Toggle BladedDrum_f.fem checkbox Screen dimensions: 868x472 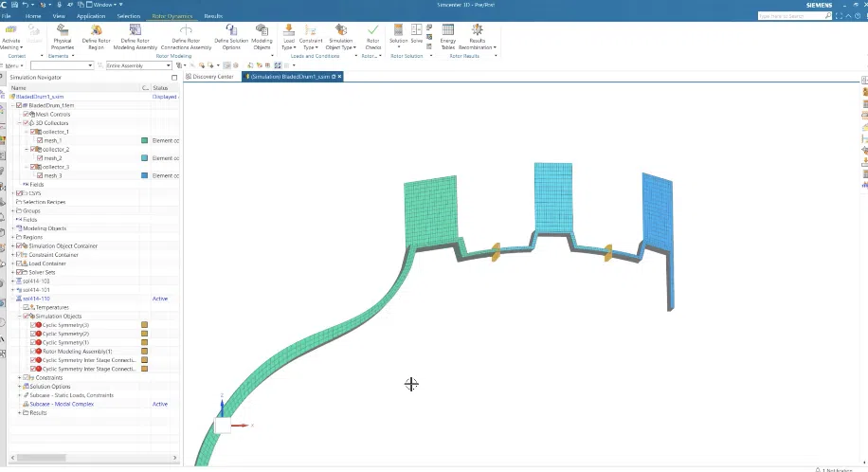(x=19, y=105)
